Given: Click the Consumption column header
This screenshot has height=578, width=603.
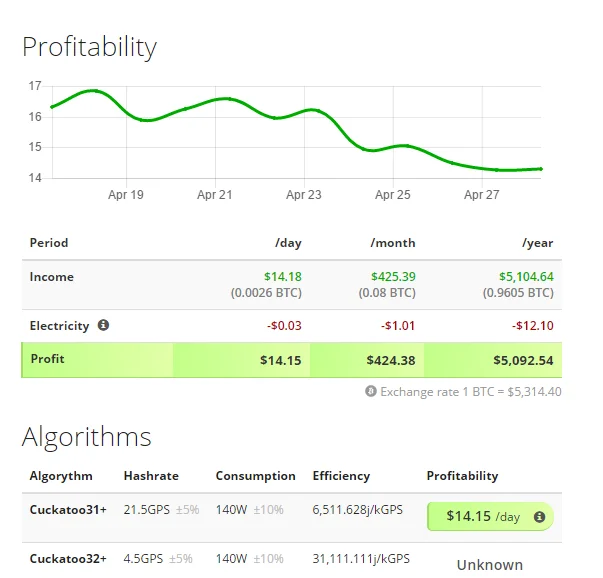Looking at the screenshot, I should click(256, 476).
